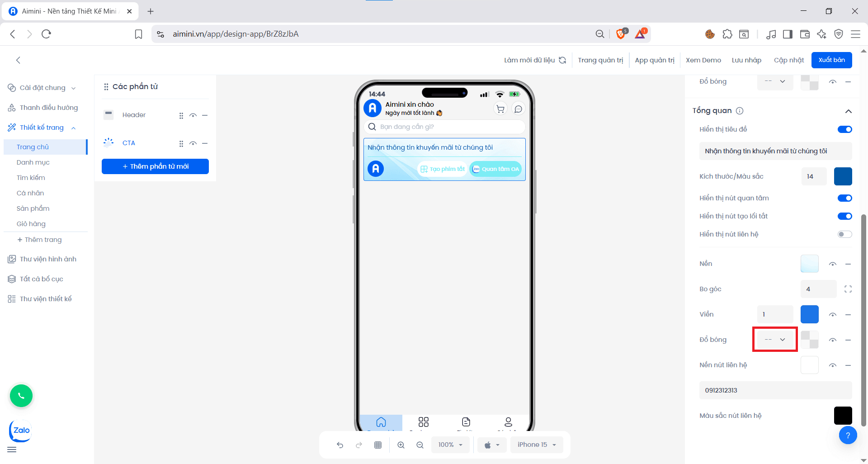Open the iPhone 15 device dropdown
This screenshot has width=868, height=464.
(536, 445)
